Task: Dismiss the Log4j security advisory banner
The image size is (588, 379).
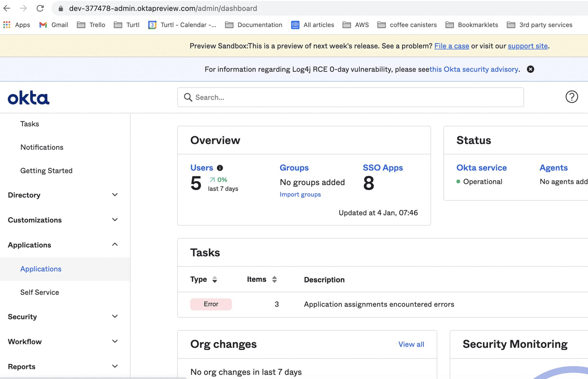Action: [x=530, y=69]
